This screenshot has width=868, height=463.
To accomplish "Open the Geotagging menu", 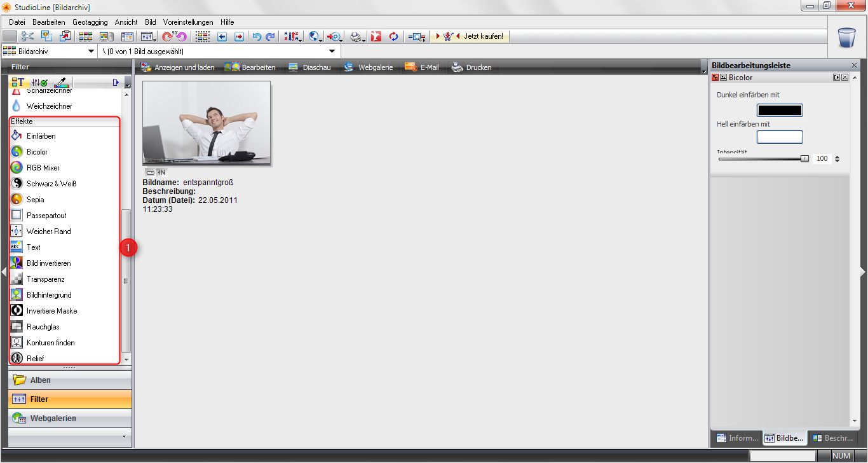I will tap(90, 22).
